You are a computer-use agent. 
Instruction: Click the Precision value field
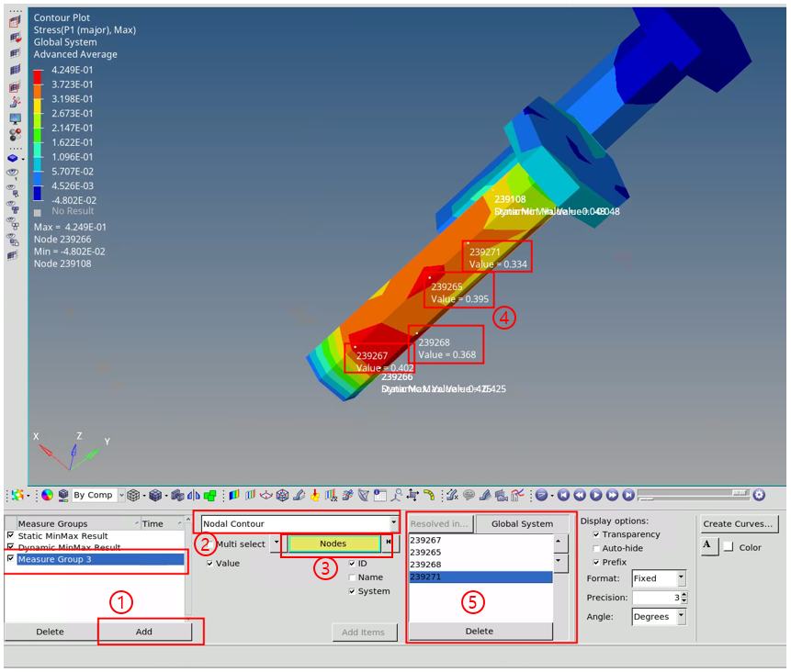coord(656,598)
